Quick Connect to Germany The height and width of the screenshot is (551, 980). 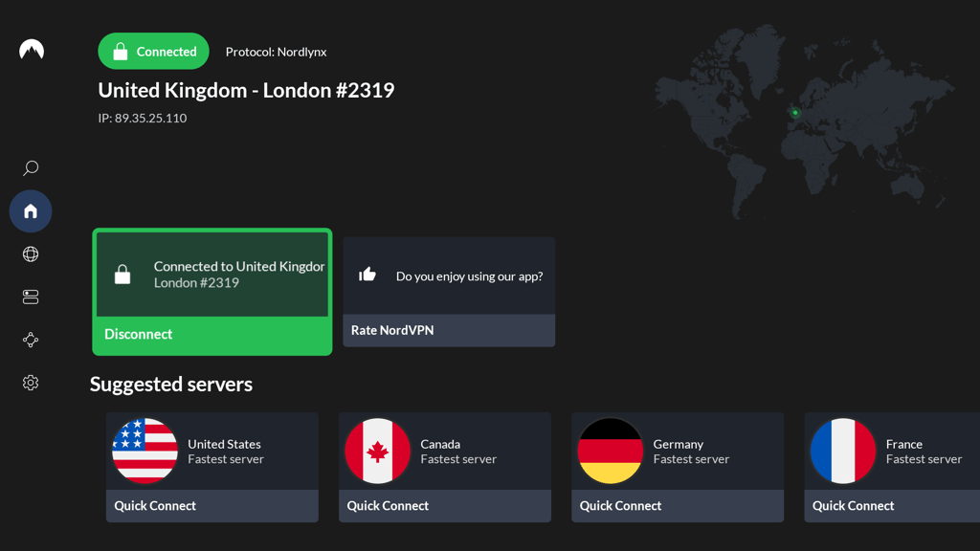[678, 505]
